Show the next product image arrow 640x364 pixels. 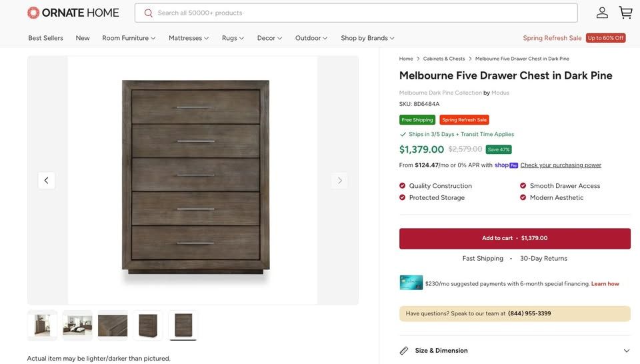pos(339,181)
